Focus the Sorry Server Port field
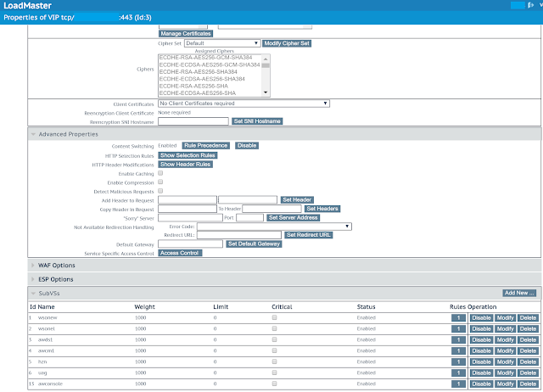Viewport: 543px width, 392px height. point(250,217)
